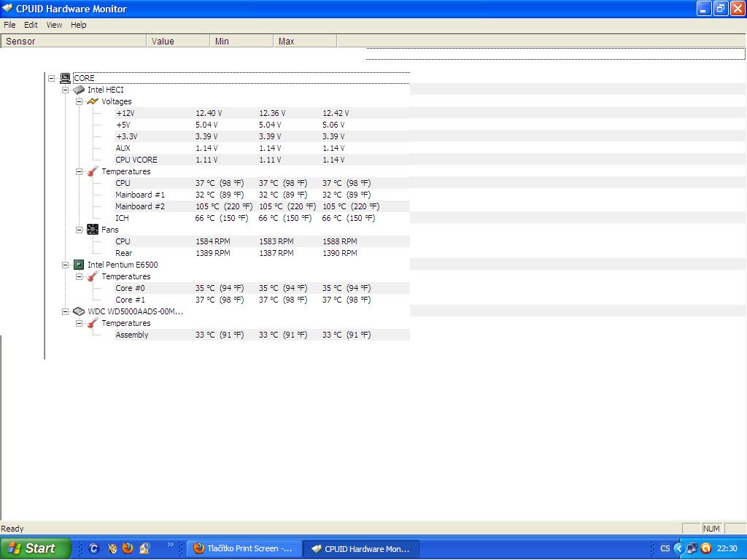Viewport: 747px width, 560px height.
Task: Click the CPUID icon in the title bar
Action: point(7,9)
